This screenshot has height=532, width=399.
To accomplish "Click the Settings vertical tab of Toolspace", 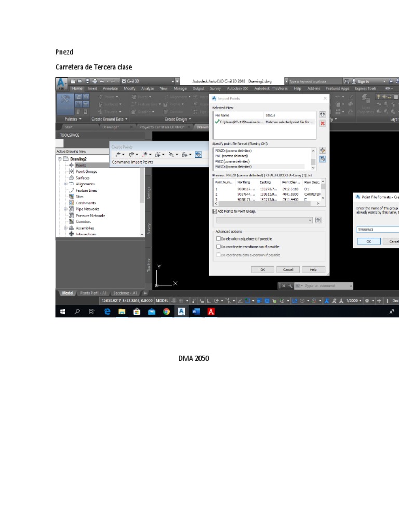I will pos(148,193).
